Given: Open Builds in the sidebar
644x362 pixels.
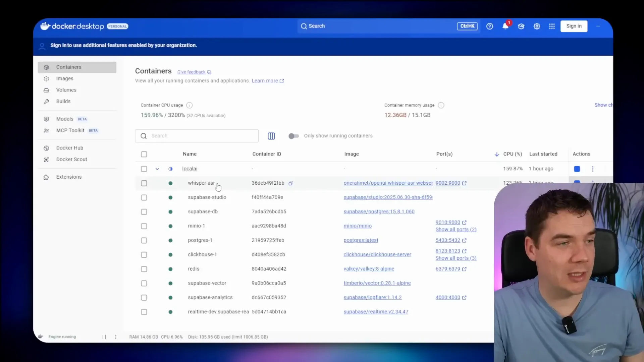Looking at the screenshot, I should (77, 101).
